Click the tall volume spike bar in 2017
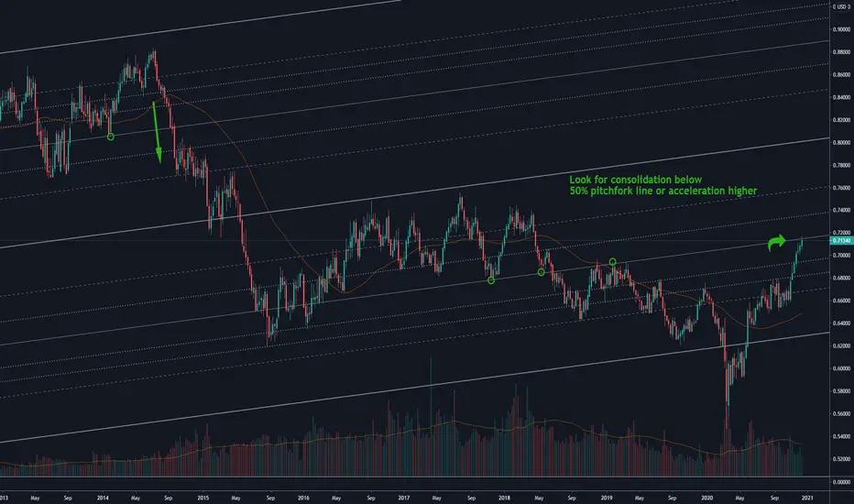Viewport: 854px width, 504px height. (431, 417)
